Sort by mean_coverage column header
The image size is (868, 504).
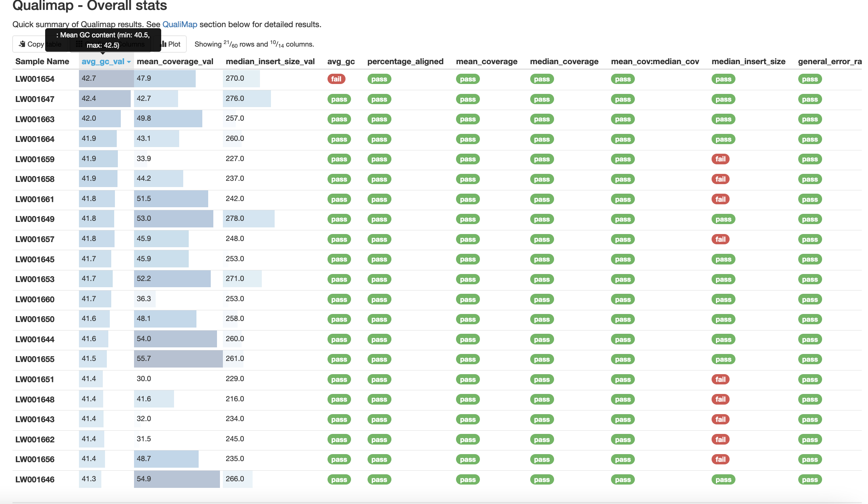[x=487, y=61]
